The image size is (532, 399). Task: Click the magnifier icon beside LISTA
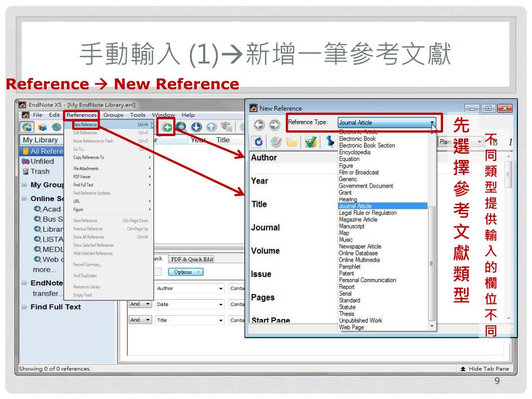[37, 239]
